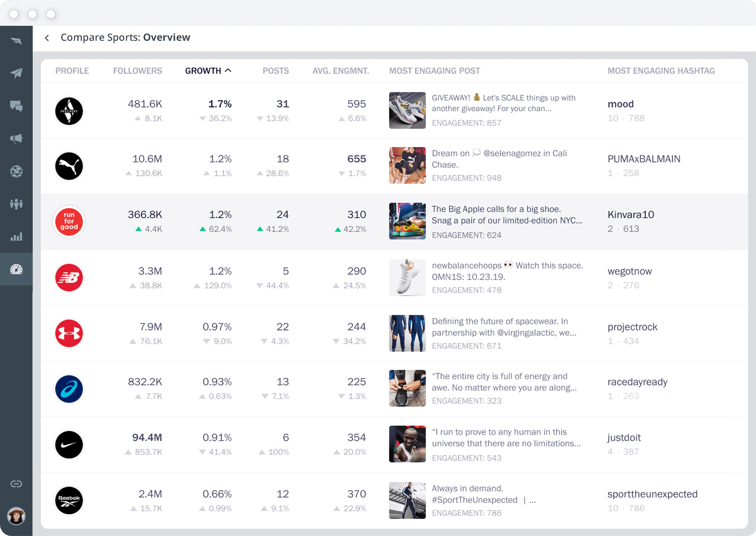
Task: Select the Asics profile logo
Action: (x=69, y=389)
